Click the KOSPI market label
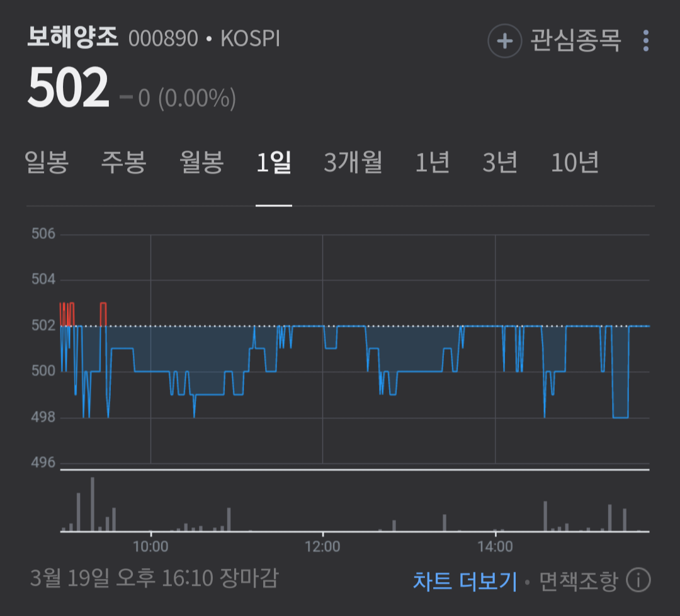680x616 pixels. (250, 38)
